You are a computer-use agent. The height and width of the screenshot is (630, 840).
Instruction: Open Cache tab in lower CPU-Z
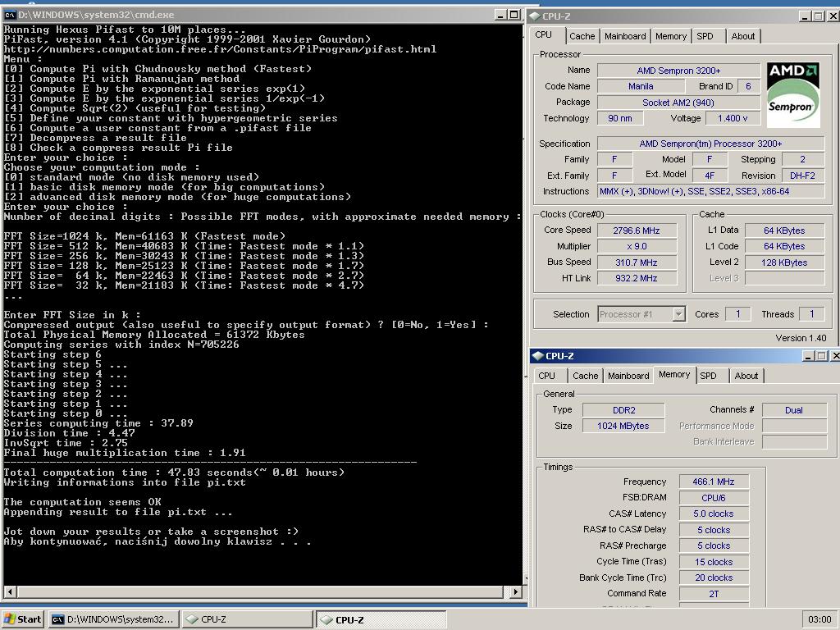586,376
